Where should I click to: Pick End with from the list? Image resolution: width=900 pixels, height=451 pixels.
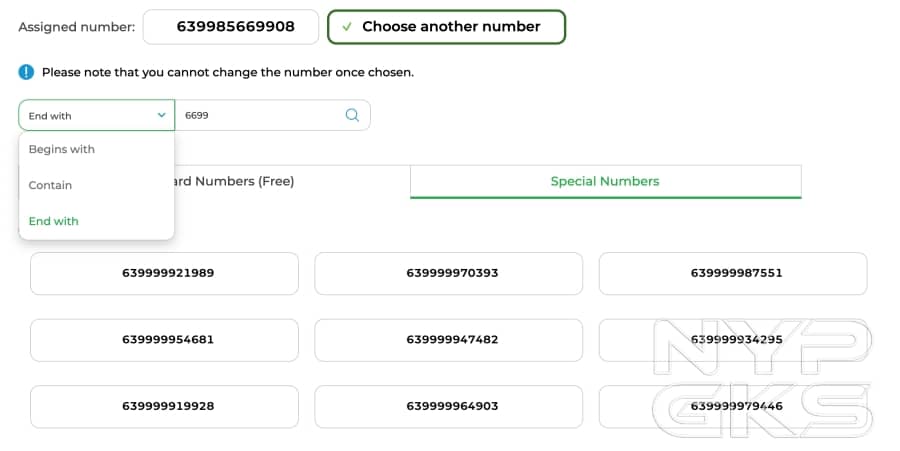54,221
